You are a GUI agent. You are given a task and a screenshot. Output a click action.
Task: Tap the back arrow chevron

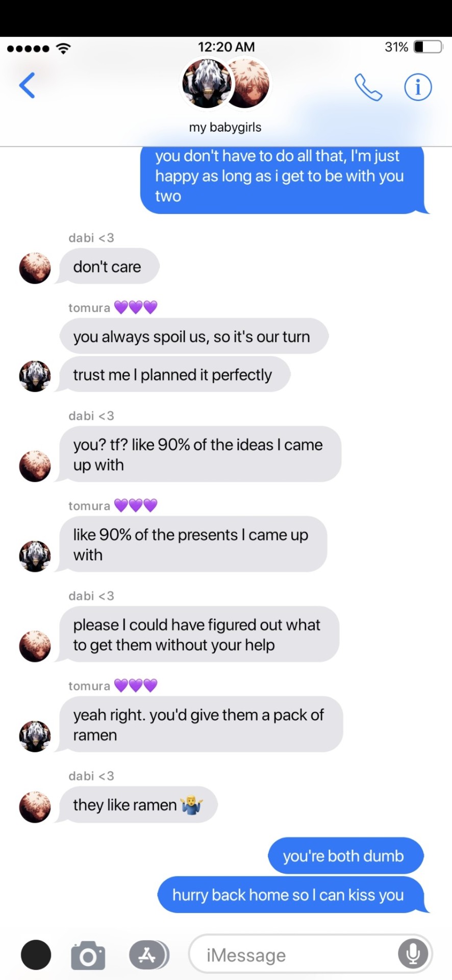28,85
